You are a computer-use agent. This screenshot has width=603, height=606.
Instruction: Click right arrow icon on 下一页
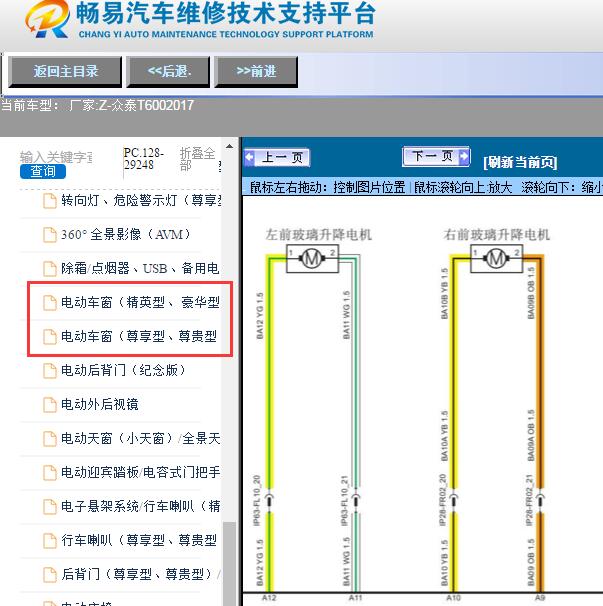[464, 156]
